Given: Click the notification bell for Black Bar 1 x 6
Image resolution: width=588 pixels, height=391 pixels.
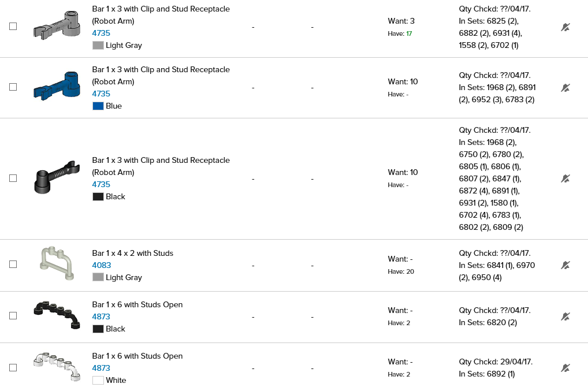Looking at the screenshot, I should 565,316.
